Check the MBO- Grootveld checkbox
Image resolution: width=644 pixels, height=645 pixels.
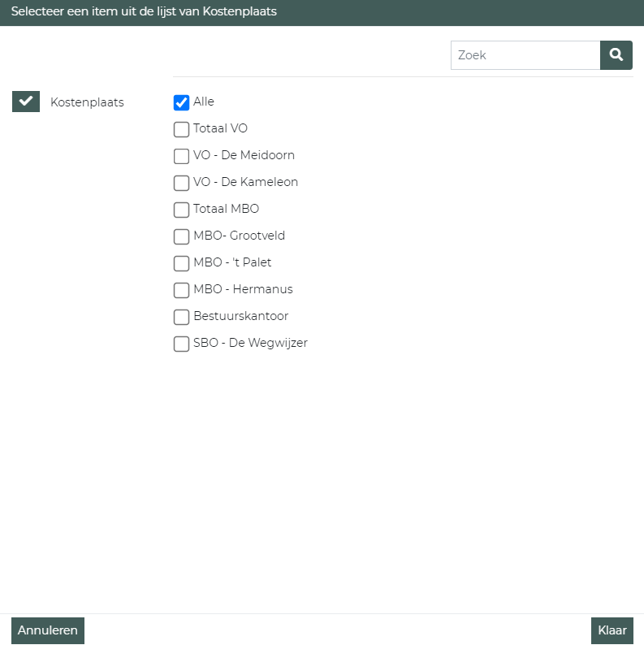click(x=181, y=236)
